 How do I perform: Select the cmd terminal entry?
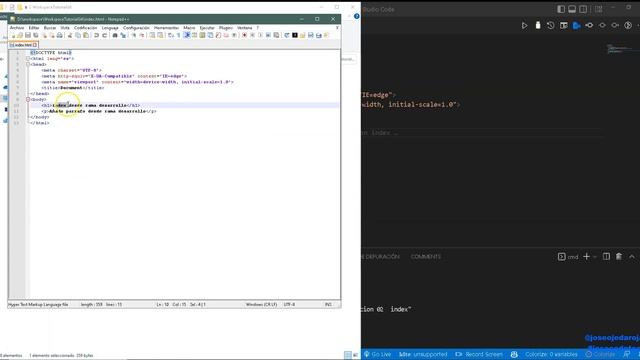pyautogui.click(x=568, y=257)
